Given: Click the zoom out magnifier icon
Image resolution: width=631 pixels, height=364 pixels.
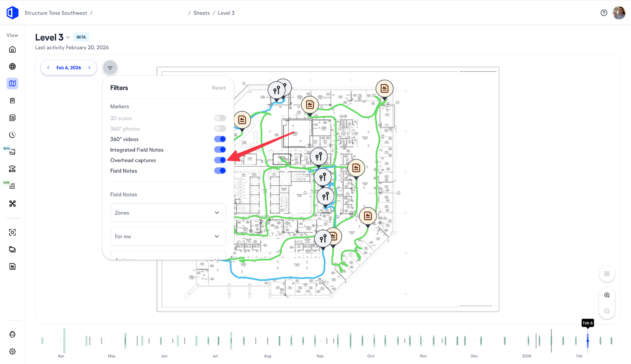Looking at the screenshot, I should pos(607,311).
